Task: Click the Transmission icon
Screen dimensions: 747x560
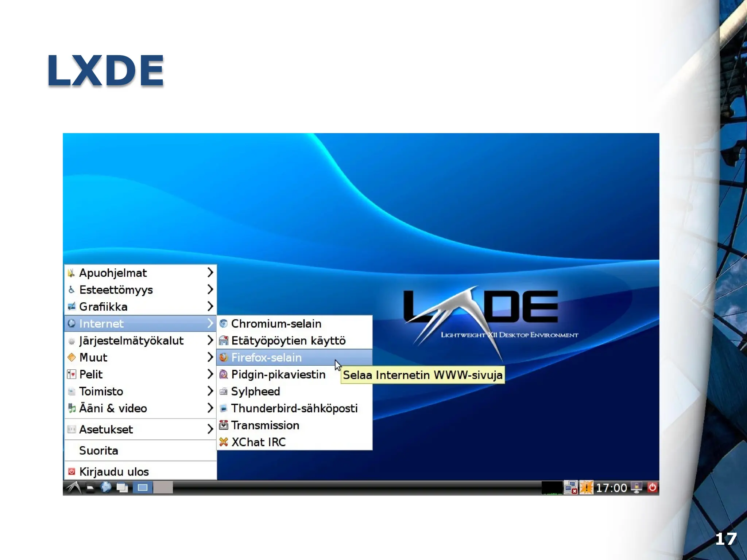Action: (x=224, y=425)
